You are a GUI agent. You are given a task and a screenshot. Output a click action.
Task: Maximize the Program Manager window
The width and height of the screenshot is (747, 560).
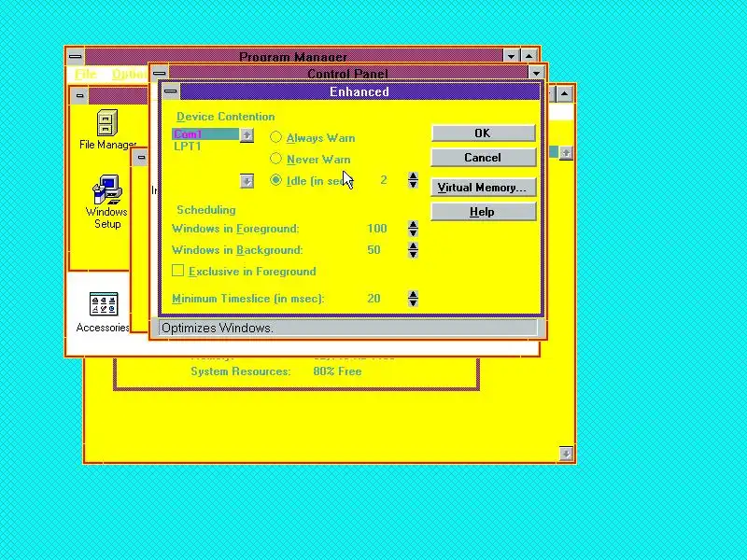pyautogui.click(x=529, y=56)
